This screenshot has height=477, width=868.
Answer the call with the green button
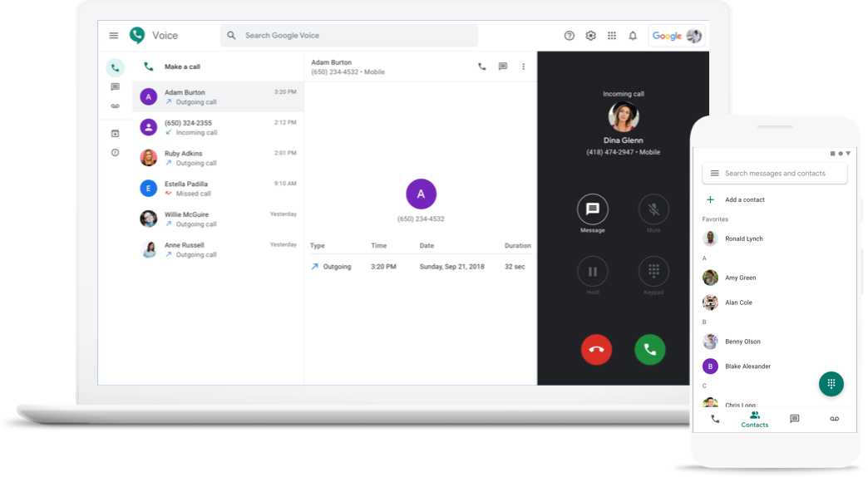coord(650,350)
